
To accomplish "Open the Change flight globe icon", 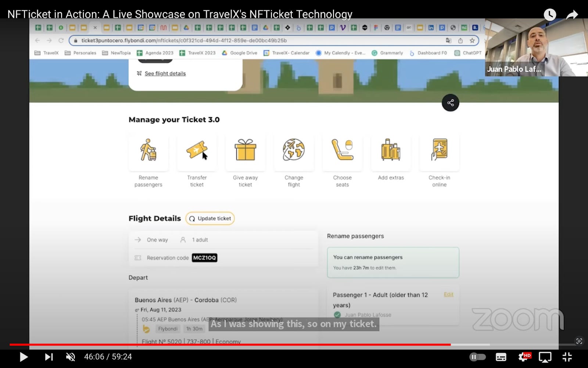I will click(294, 153).
